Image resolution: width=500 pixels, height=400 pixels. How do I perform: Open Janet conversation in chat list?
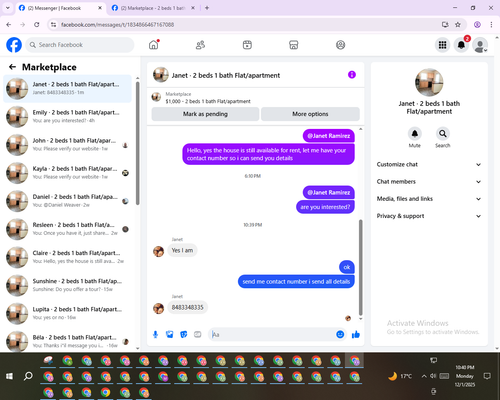(67, 89)
